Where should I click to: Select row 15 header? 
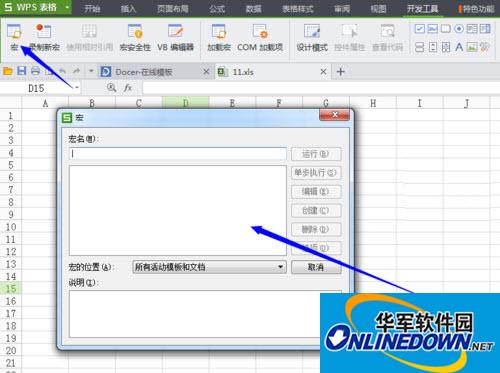[x=11, y=289]
